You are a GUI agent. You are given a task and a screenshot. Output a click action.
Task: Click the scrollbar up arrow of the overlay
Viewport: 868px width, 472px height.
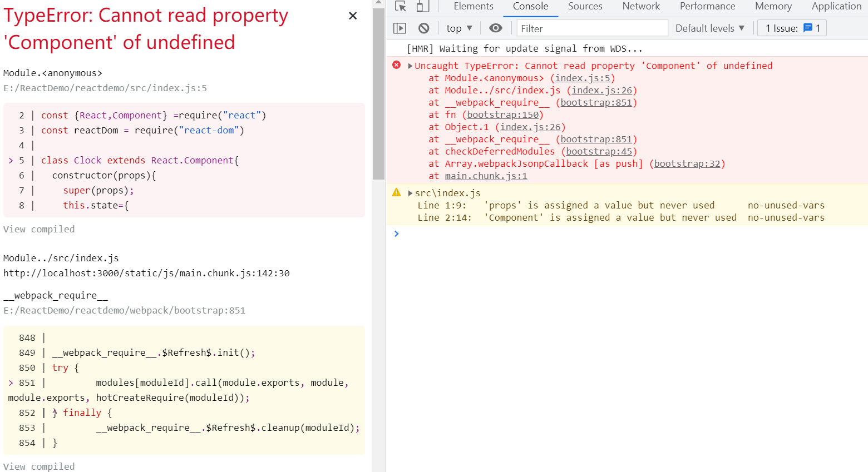(x=379, y=3)
